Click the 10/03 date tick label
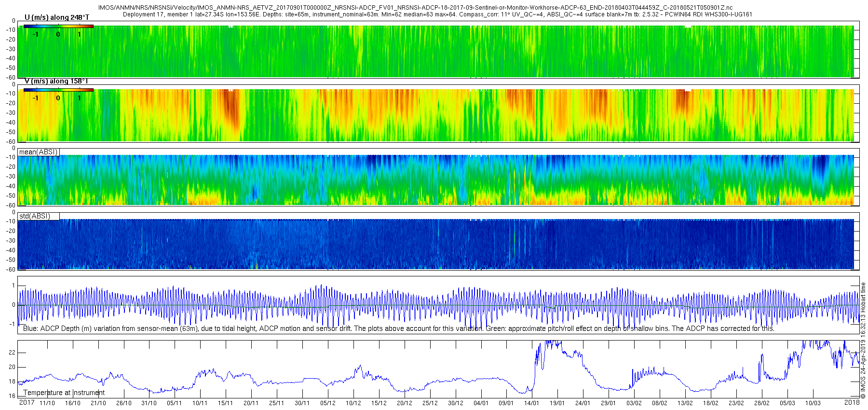Viewport: 868px width, 410px height. point(813,403)
